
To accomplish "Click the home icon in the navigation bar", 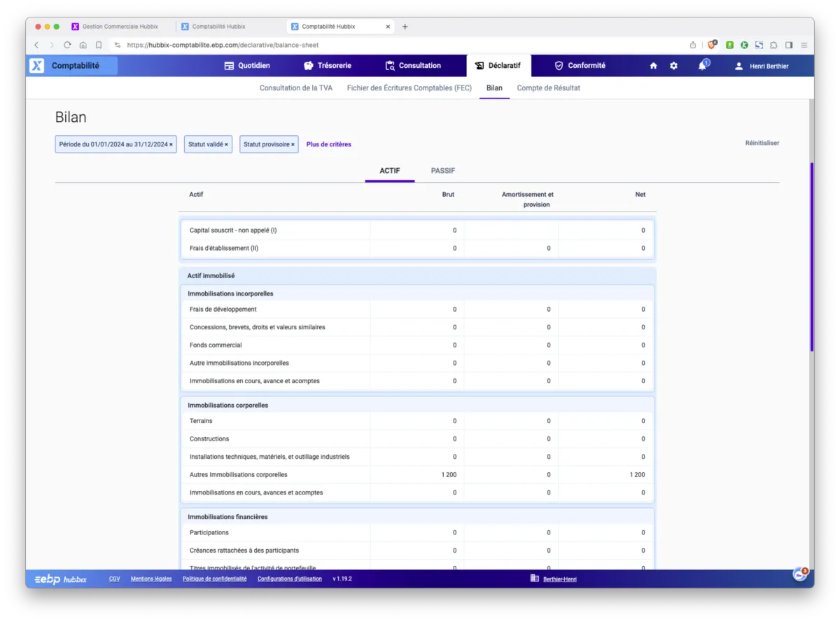I will 653,66.
